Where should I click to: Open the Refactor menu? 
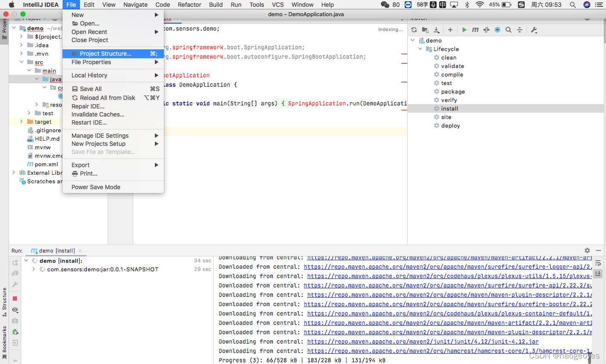coord(189,5)
